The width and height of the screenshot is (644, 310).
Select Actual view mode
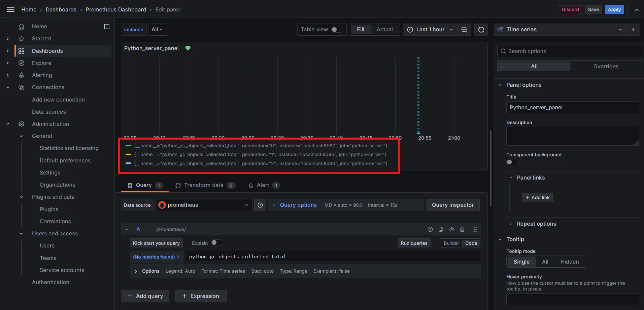click(x=384, y=30)
